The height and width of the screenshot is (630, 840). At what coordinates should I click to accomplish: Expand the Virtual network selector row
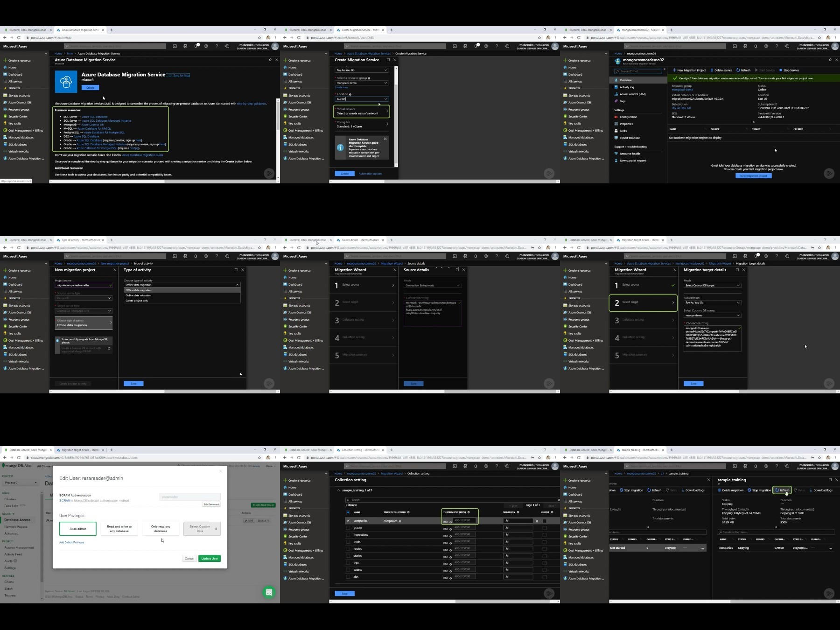pyautogui.click(x=362, y=111)
